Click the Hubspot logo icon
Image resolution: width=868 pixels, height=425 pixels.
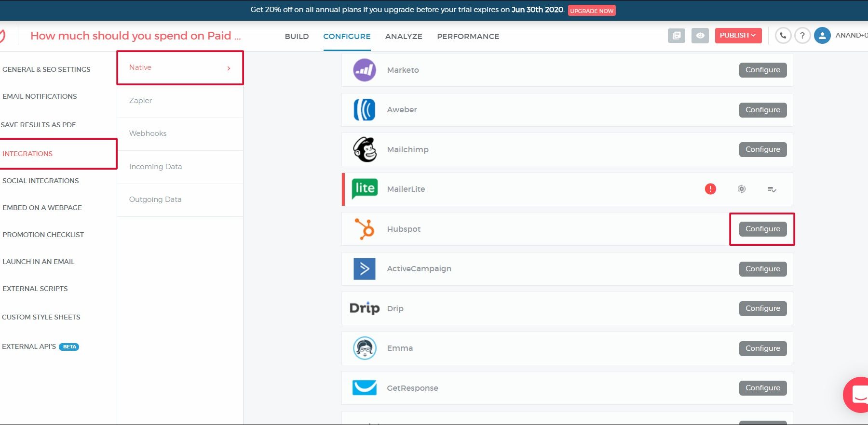365,229
